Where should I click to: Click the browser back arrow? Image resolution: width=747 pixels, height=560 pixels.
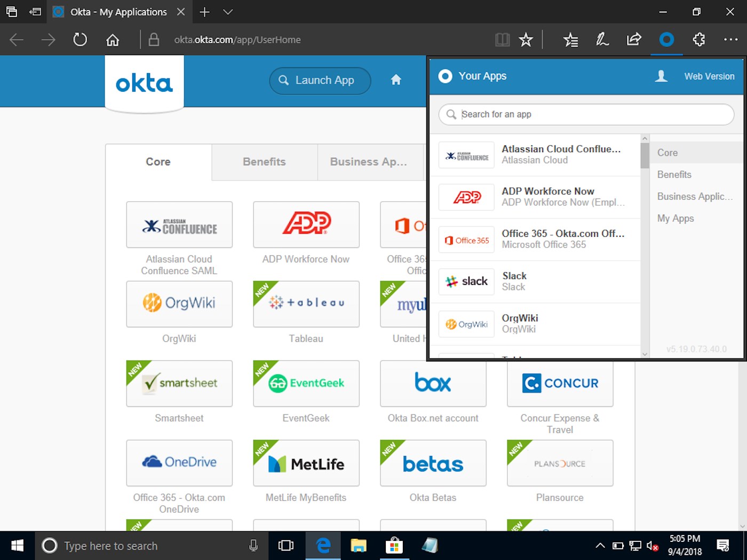[x=17, y=39]
